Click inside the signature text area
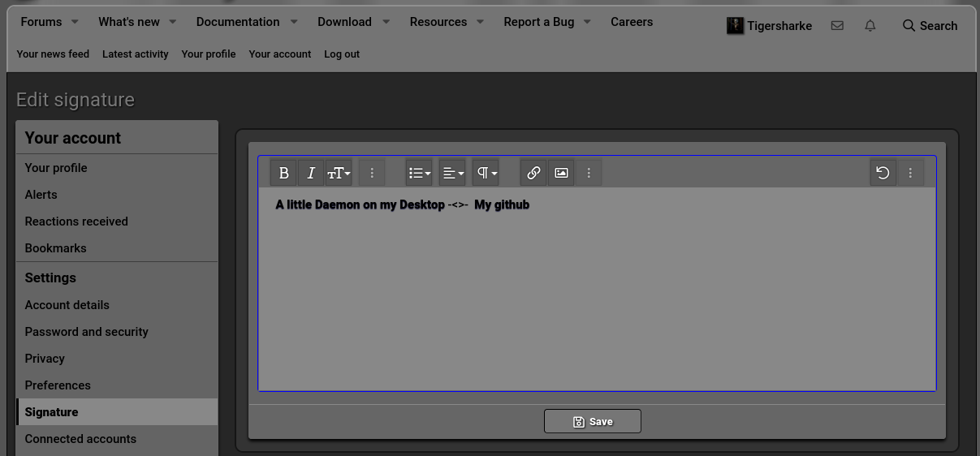Viewport: 980px width, 456px height. coord(597,289)
